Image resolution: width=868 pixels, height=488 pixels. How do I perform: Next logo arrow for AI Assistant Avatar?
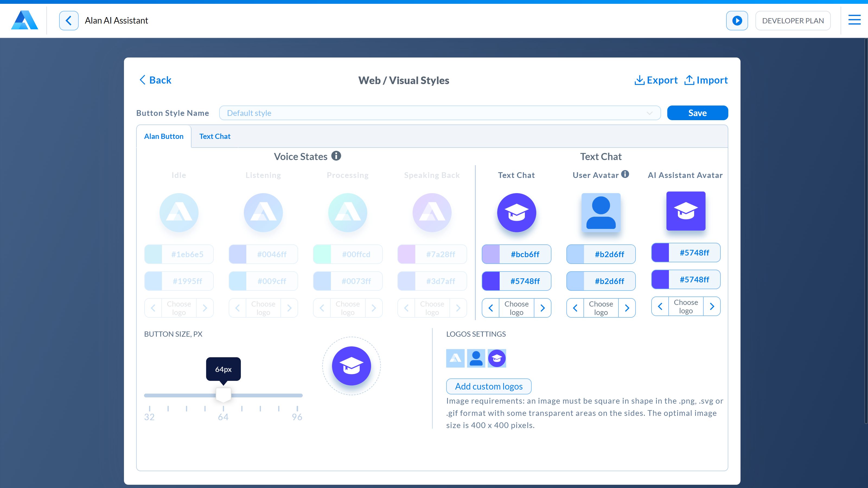712,306
